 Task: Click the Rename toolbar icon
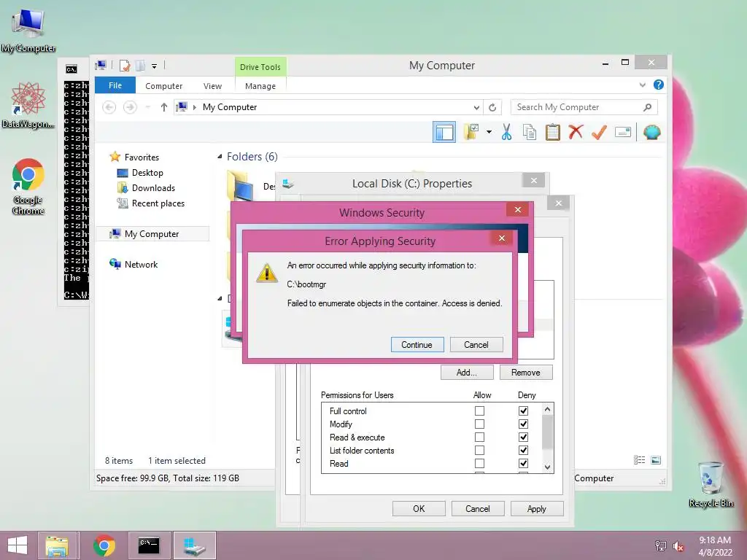tap(623, 133)
